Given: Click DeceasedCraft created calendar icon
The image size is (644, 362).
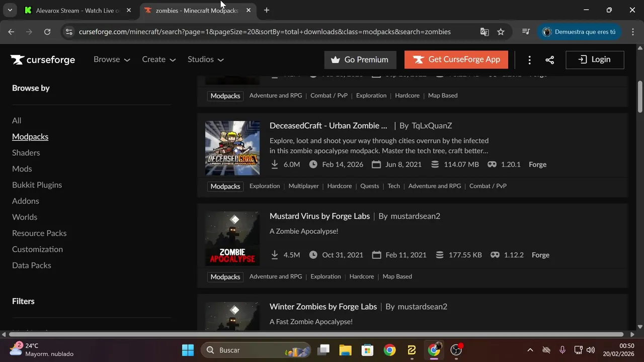Looking at the screenshot, I should point(376,164).
